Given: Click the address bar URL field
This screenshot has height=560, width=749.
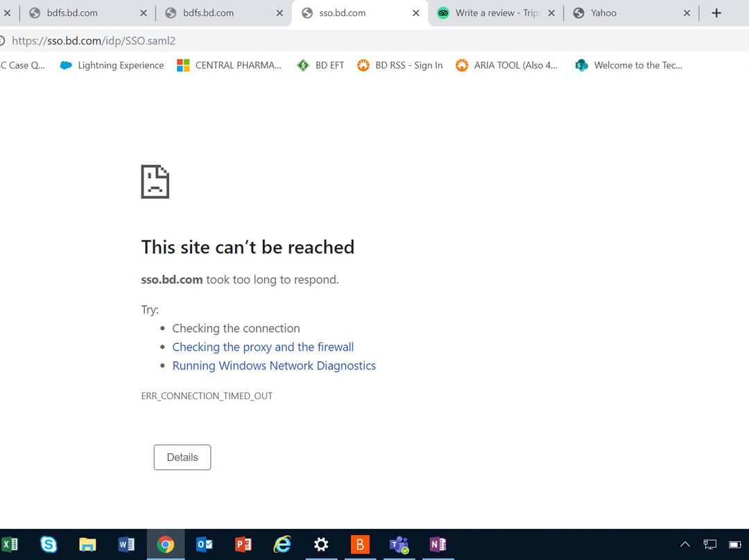Looking at the screenshot, I should [x=372, y=41].
